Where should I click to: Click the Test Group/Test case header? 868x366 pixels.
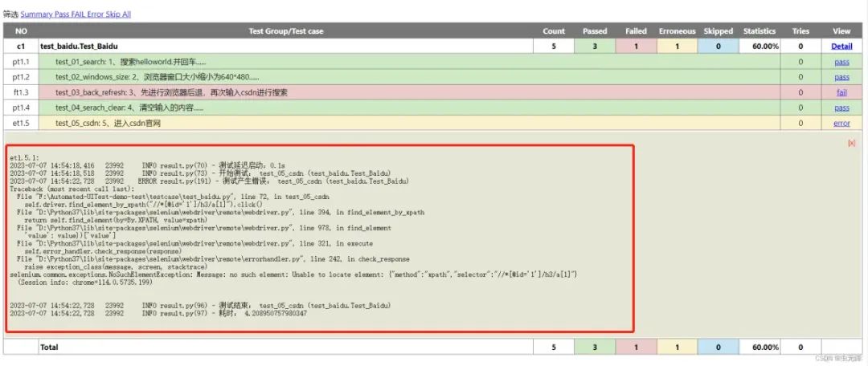(x=285, y=31)
